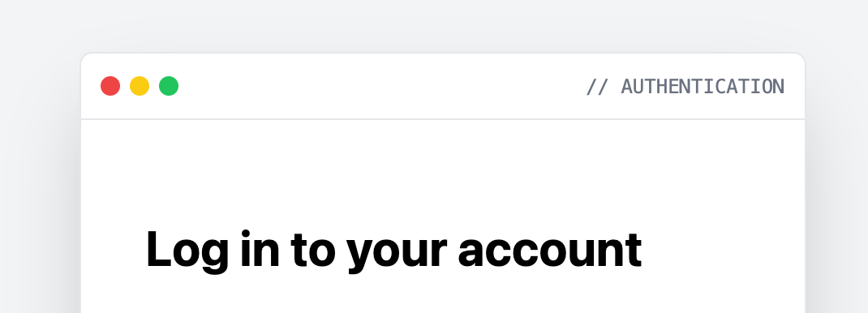
Task: Click the letter "A" starting AUTHENTICATION
Action: point(626,87)
